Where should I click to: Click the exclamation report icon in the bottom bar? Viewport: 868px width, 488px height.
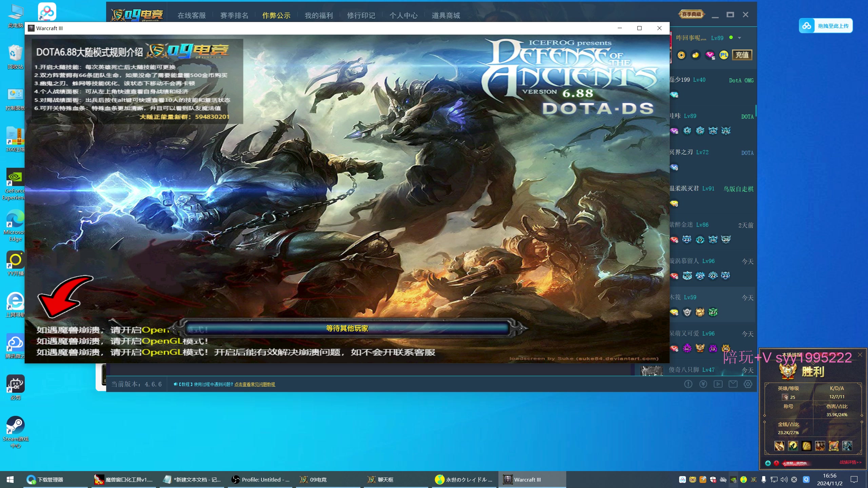pos(688,384)
